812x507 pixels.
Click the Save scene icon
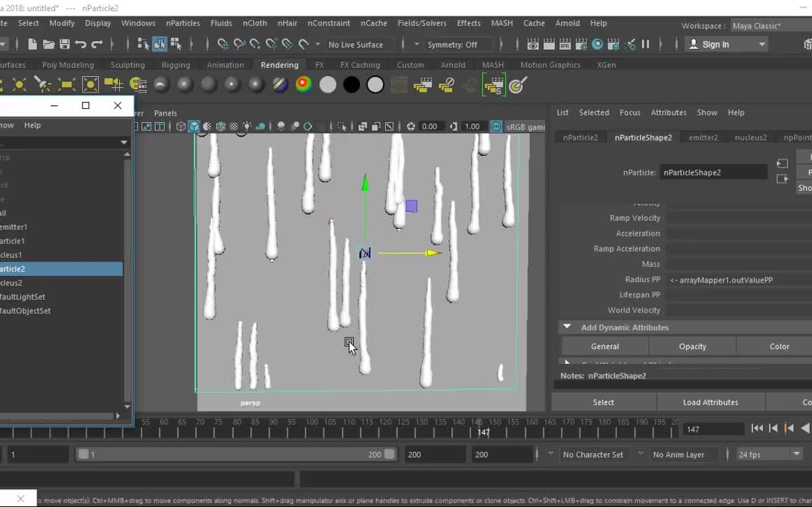point(65,45)
